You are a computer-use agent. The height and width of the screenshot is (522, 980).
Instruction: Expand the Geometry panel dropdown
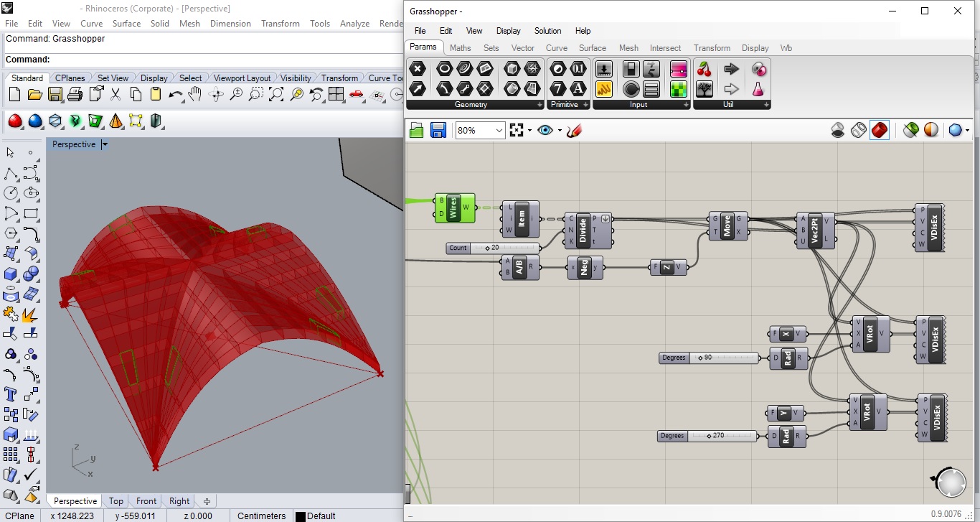point(540,105)
